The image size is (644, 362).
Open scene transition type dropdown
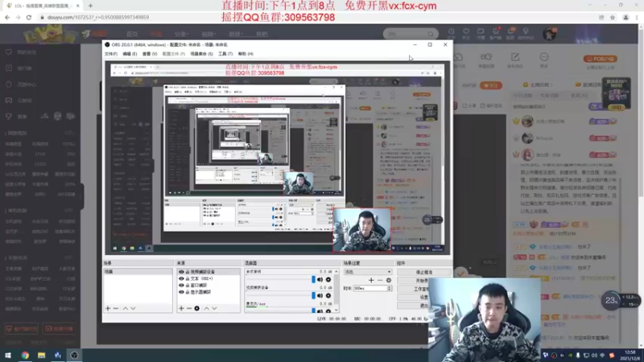[368, 272]
